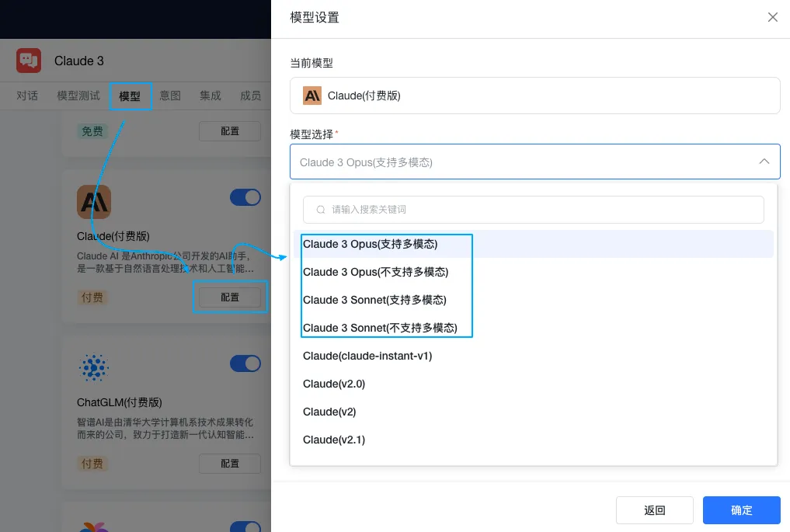Viewport: 790px width, 532px height.
Task: Switch to the 模型测试 tab
Action: [78, 96]
